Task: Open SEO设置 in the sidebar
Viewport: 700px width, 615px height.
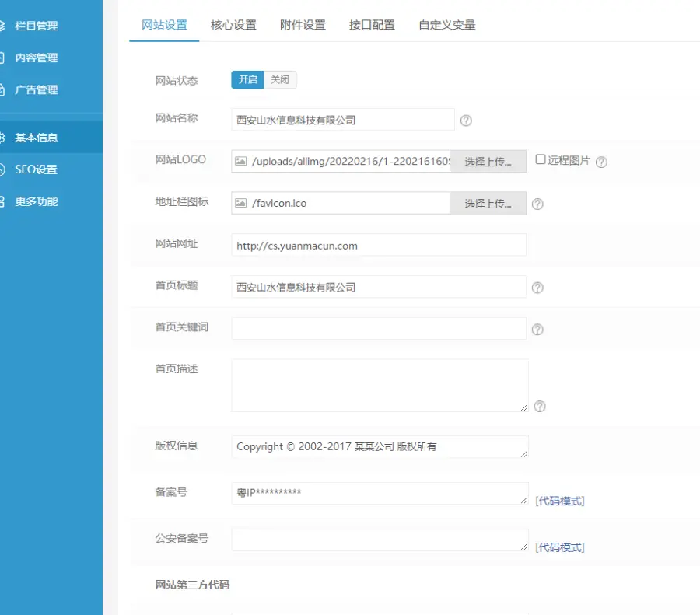Action: tap(36, 169)
